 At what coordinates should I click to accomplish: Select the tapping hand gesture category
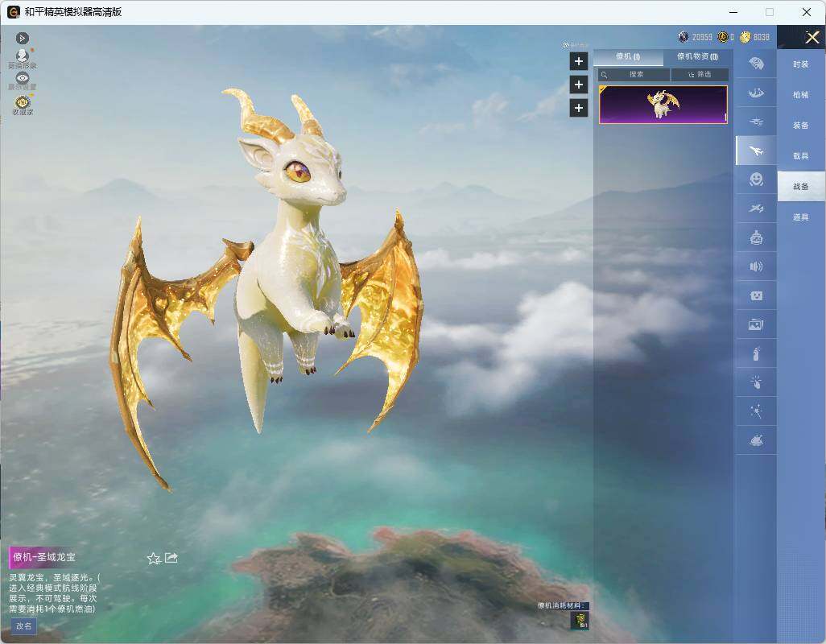point(756,382)
